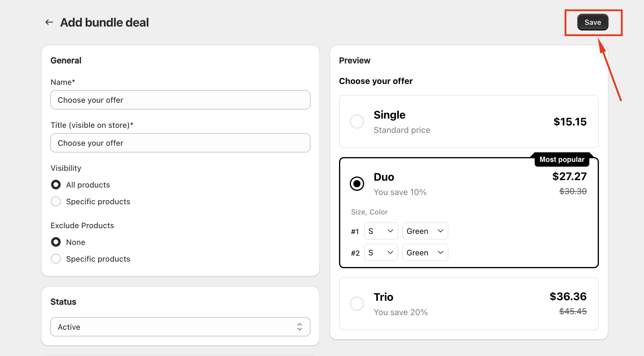This screenshot has height=356, width=644.
Task: Open item #2 size dropdown
Action: (381, 252)
